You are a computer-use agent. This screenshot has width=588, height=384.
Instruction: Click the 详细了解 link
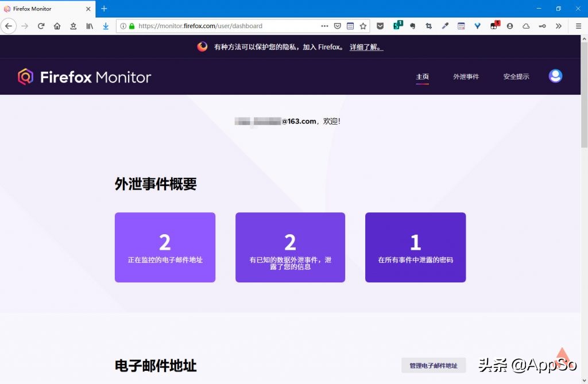(365, 47)
